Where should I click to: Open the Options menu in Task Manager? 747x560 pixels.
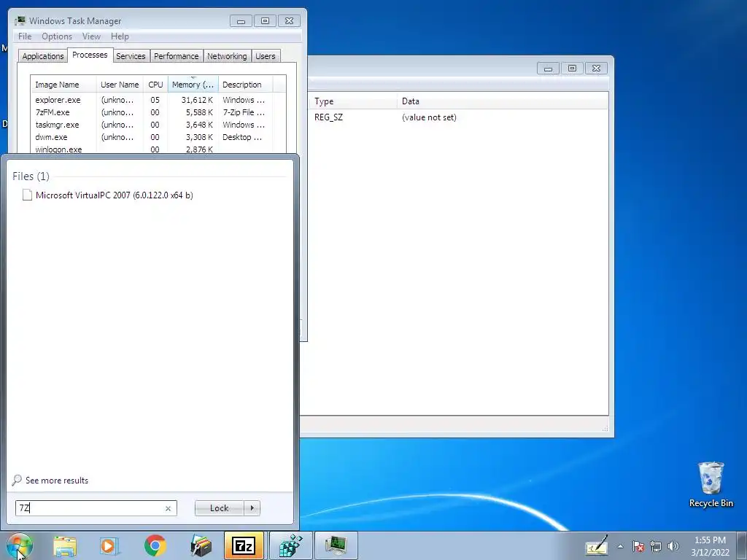[x=57, y=36]
